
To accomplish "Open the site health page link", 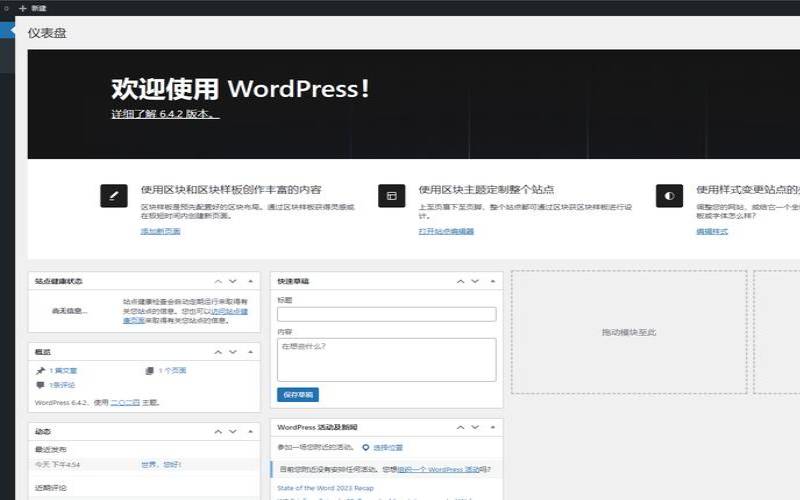I will (229, 311).
